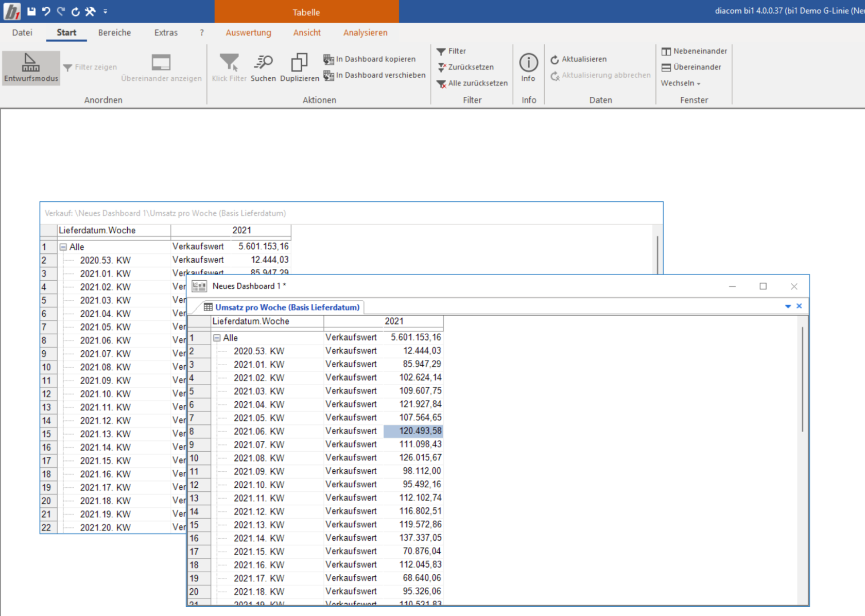Select Umsatz pro Woche (Basis Lieferdatum) tab

282,307
